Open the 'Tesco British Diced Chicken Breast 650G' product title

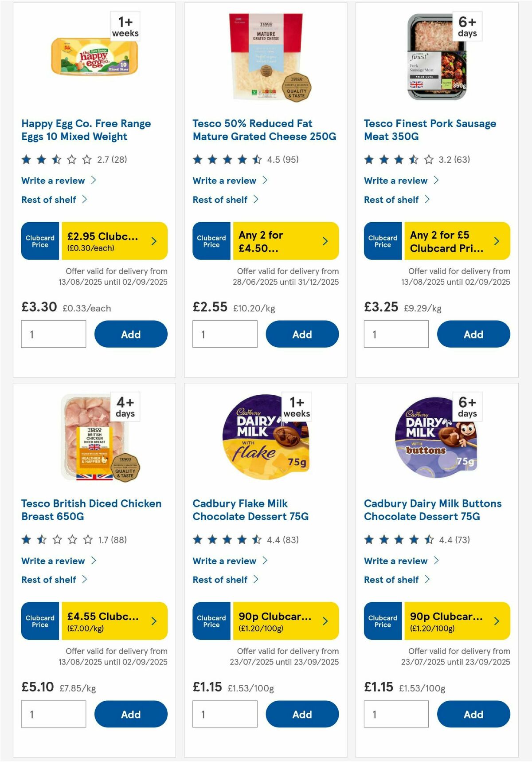click(91, 510)
